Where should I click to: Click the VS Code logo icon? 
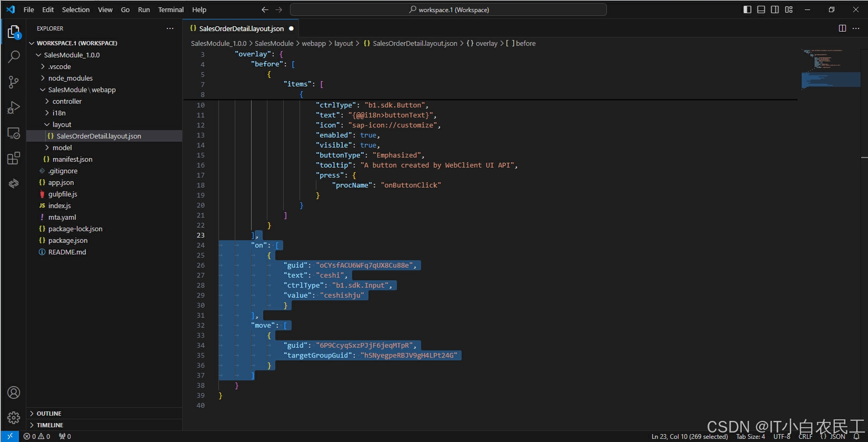[11, 9]
